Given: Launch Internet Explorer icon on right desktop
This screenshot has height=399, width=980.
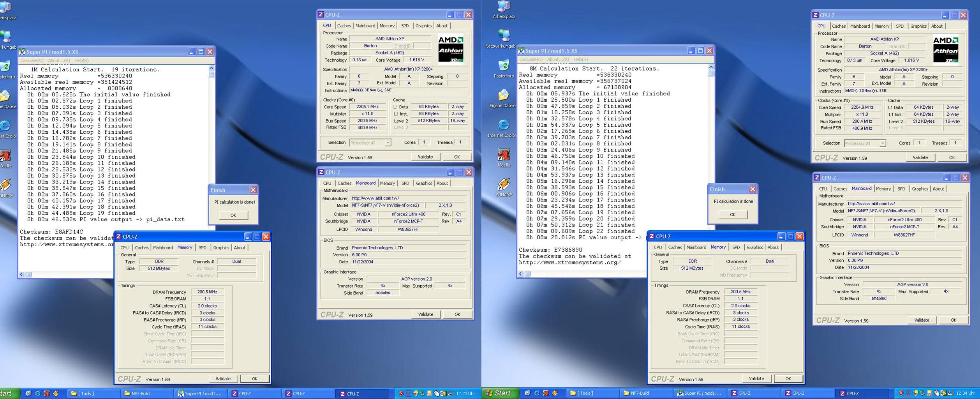Looking at the screenshot, I should (504, 125).
